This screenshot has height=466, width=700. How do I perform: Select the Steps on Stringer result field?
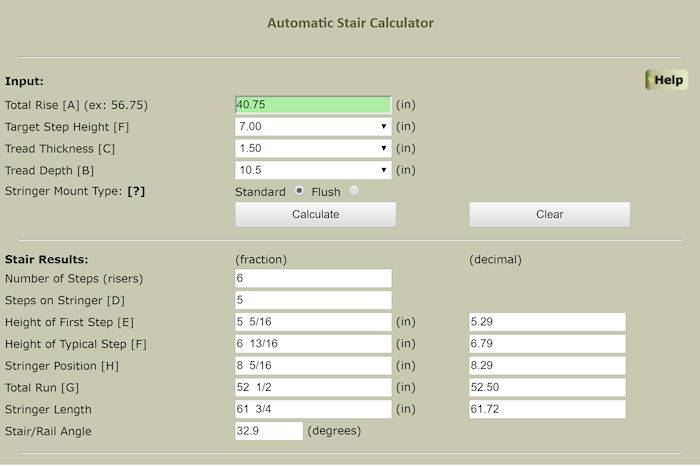312,300
